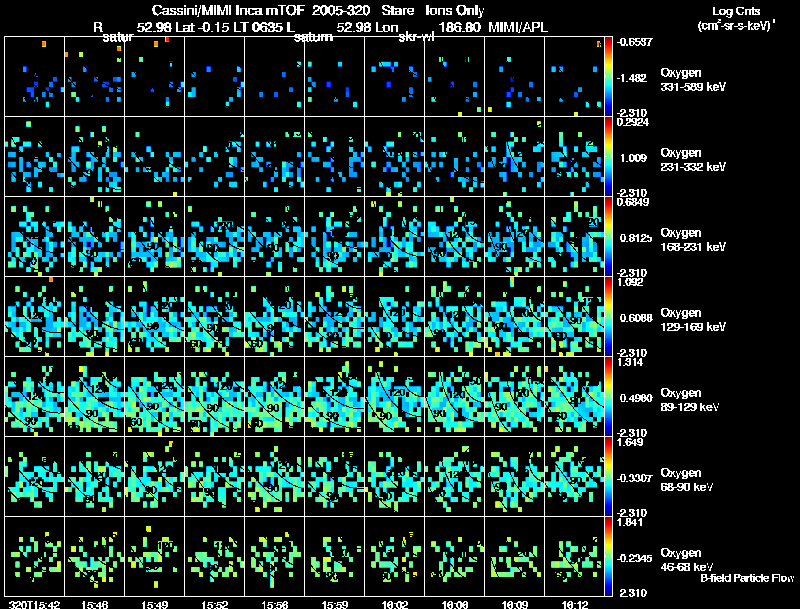The width and height of the screenshot is (800, 609).
Task: Click the Oxygen 89-129 keV color bar
Action: point(608,396)
